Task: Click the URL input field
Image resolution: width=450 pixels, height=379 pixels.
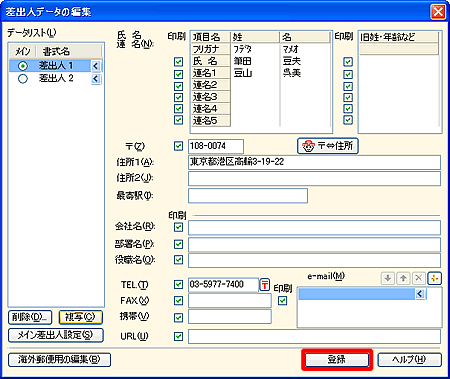Action: tap(314, 336)
